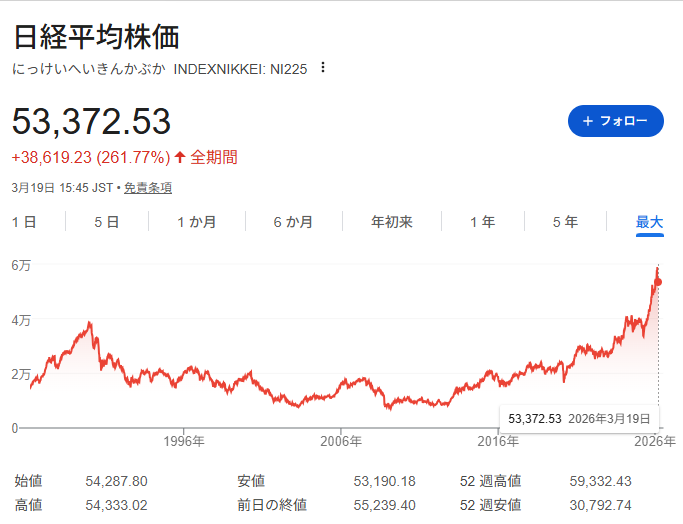Click the red endpoint dot on chart

click(658, 282)
